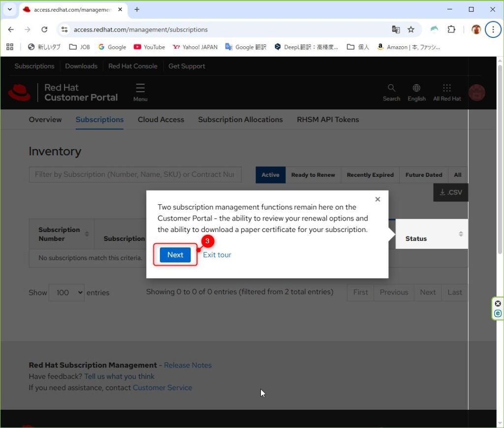504x428 pixels.
Task: Open the extensions puzzle icon
Action: 451,30
